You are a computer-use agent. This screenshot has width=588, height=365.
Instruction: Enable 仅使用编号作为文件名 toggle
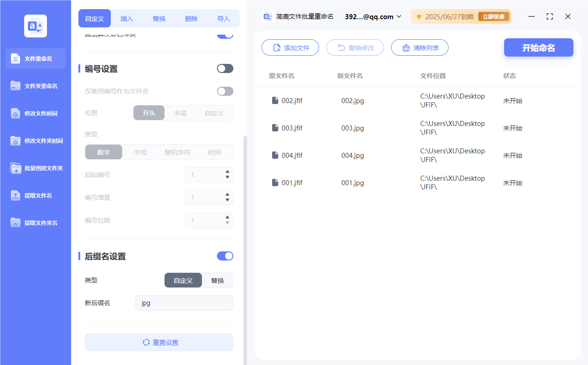tap(225, 91)
